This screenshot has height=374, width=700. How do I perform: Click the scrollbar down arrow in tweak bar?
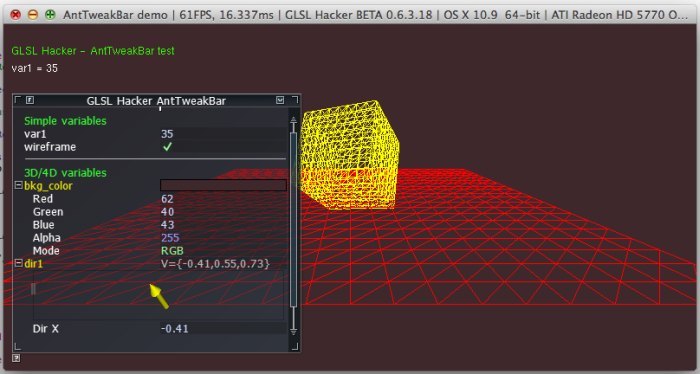[293, 329]
